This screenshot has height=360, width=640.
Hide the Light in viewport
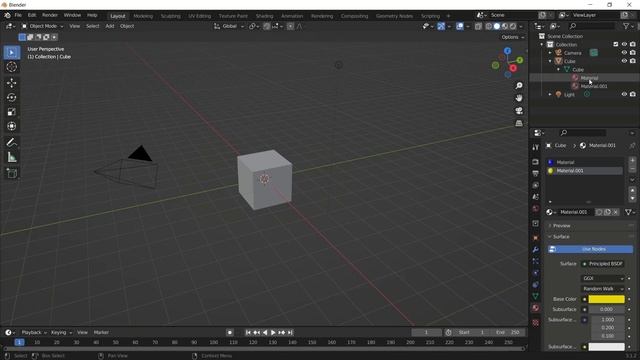(624, 94)
